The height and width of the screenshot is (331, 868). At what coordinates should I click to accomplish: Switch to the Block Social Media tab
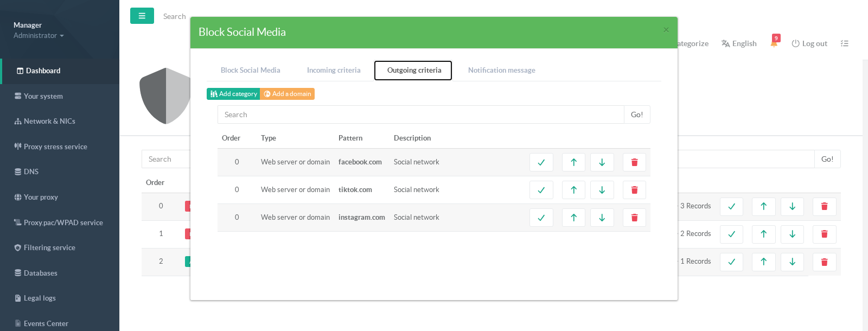(x=251, y=70)
